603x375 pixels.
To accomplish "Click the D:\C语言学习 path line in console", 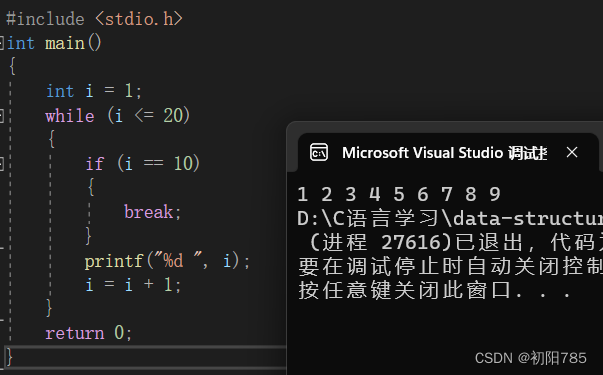I will click(x=450, y=218).
